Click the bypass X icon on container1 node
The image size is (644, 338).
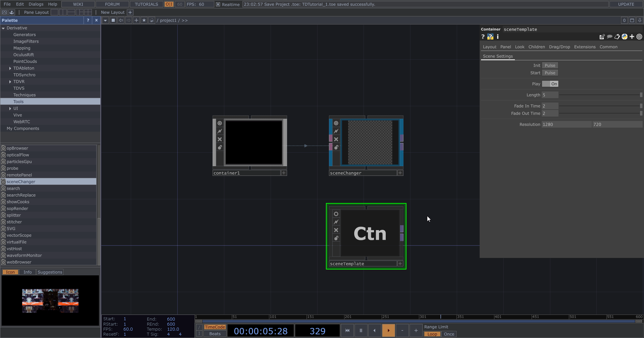(x=220, y=139)
